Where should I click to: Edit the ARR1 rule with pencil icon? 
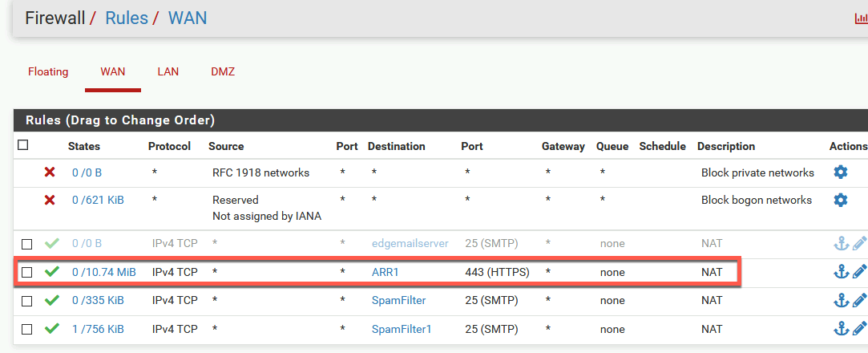(x=860, y=271)
